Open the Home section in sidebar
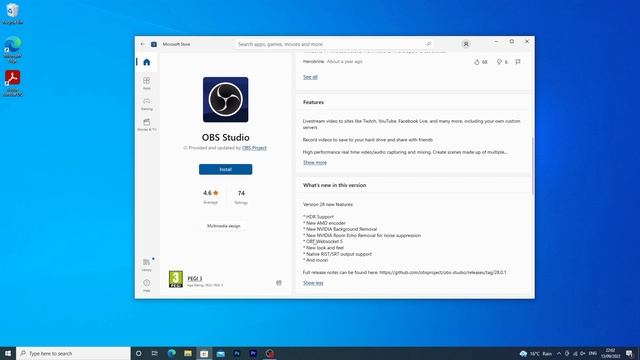640x360 pixels. coord(147,62)
